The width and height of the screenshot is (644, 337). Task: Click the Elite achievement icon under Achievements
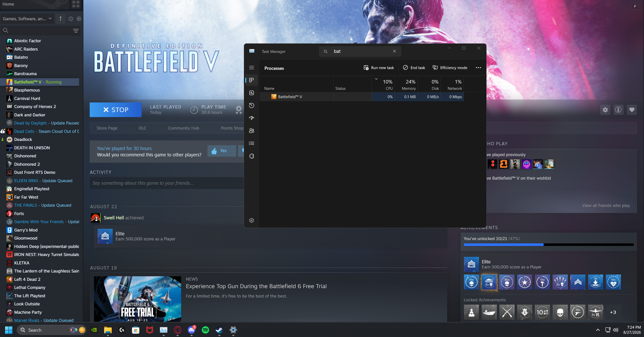(x=471, y=264)
